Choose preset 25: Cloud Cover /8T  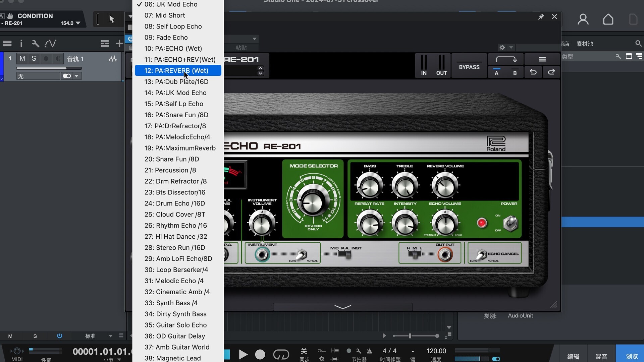click(x=175, y=215)
